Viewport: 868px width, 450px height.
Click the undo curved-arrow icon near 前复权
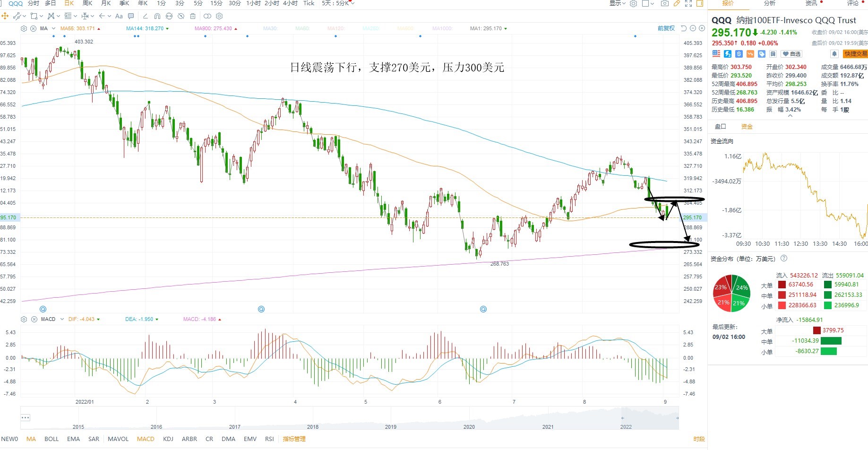coord(684,28)
